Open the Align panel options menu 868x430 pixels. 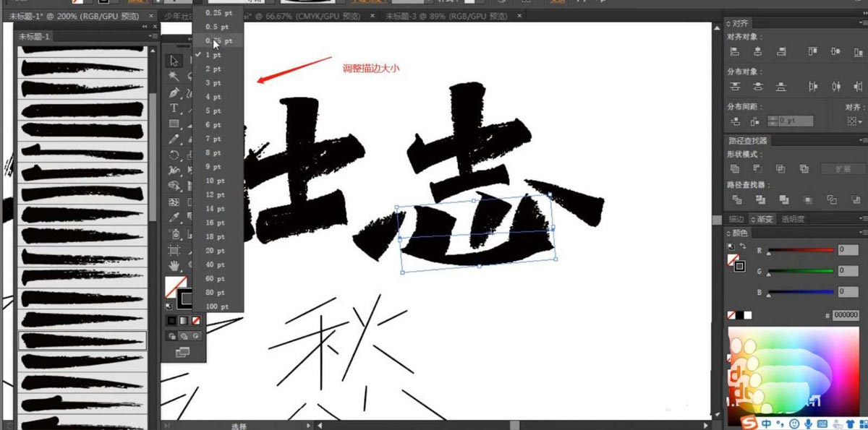[862, 24]
